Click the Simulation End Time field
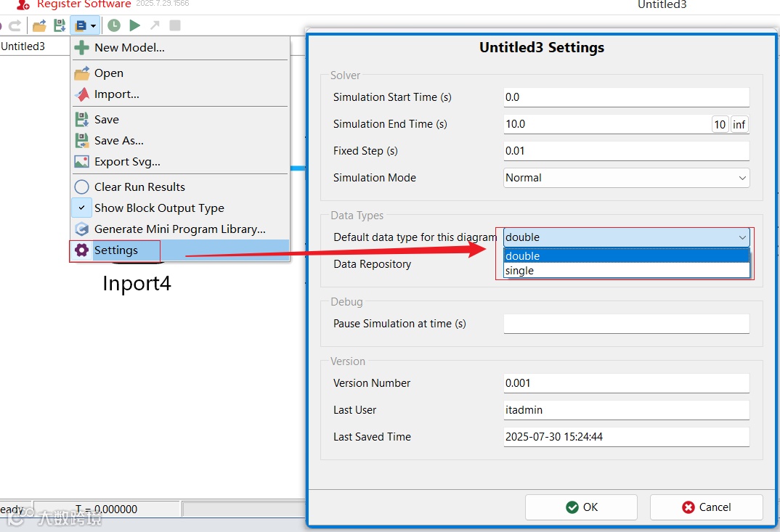This screenshot has height=532, width=780. coord(607,124)
